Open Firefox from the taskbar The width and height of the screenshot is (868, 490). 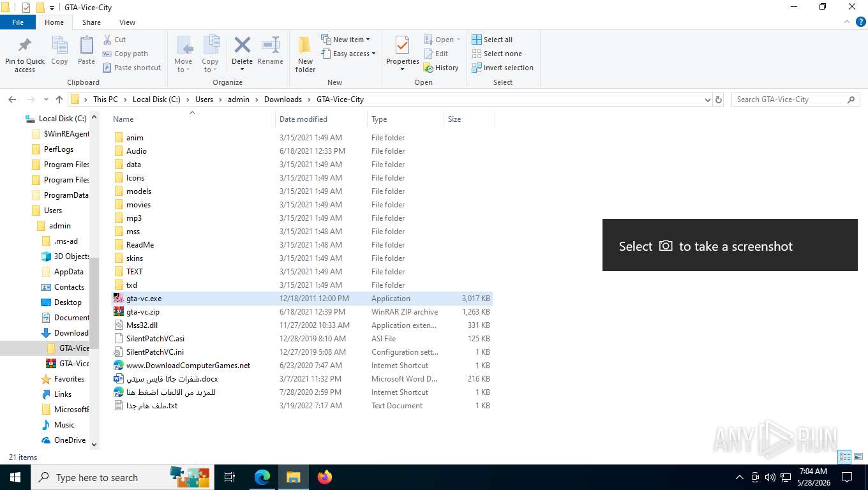(x=325, y=477)
